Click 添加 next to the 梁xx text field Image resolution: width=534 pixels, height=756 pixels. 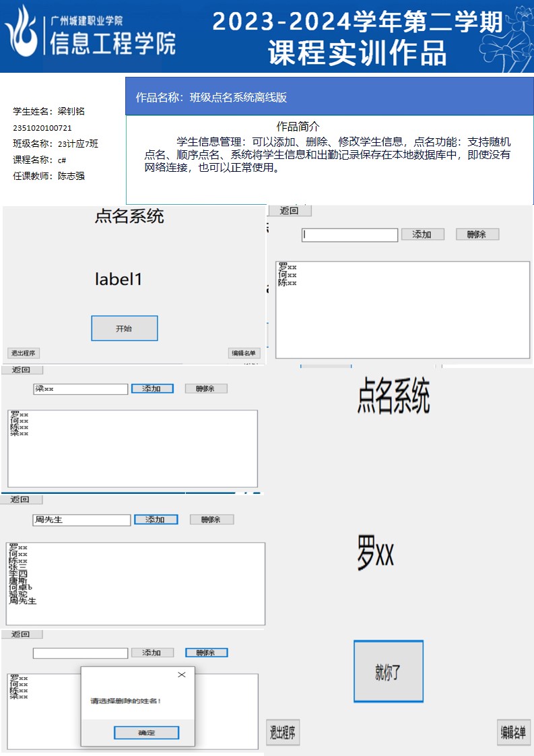[152, 389]
